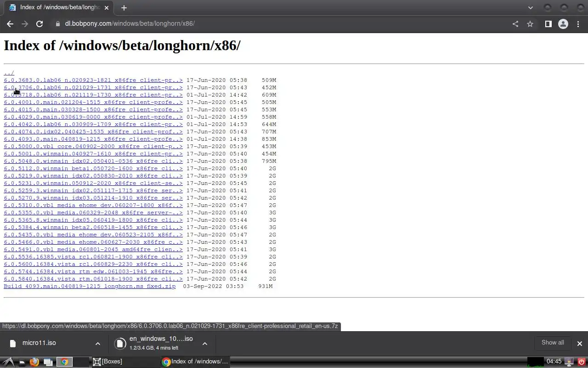The width and height of the screenshot is (588, 368).
Task: Open a new tab with plus button
Action: click(x=124, y=8)
